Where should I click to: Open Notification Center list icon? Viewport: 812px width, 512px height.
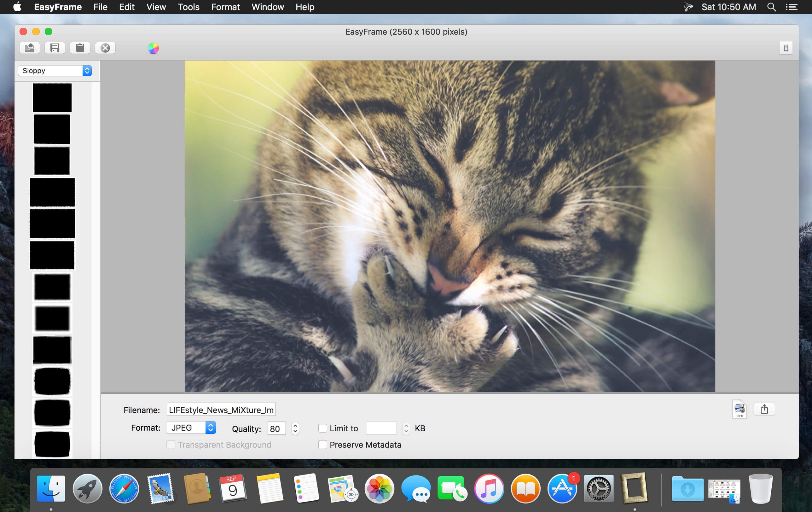tap(792, 7)
